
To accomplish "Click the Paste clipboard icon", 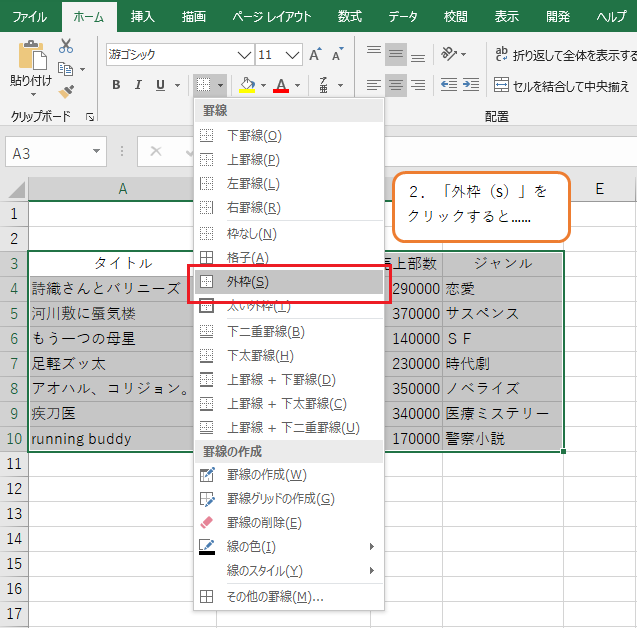I will click(32, 55).
